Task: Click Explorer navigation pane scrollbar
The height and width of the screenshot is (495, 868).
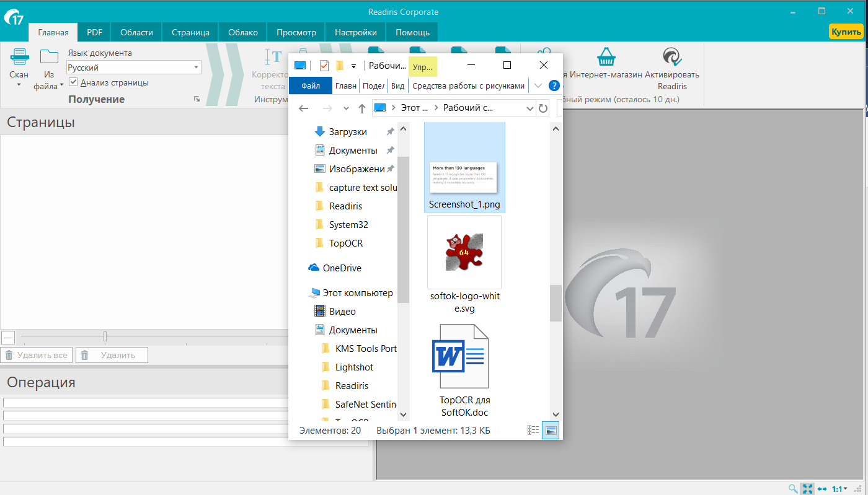Action: tap(404, 229)
